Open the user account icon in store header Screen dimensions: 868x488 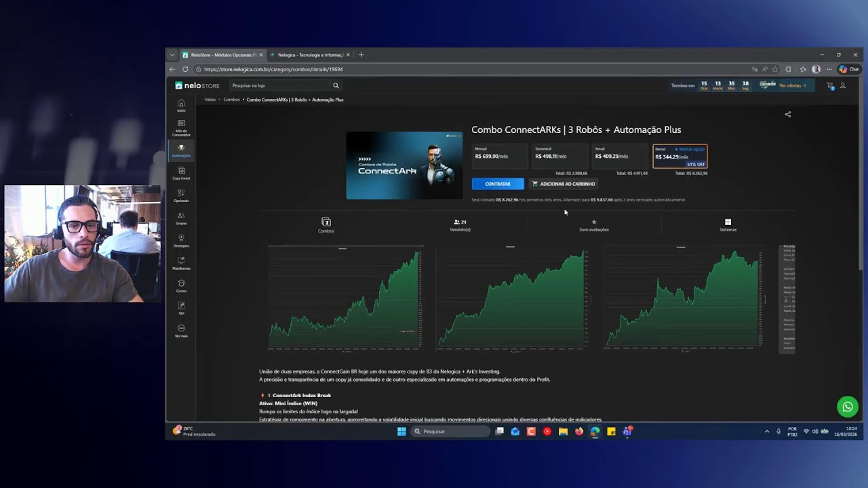(843, 85)
